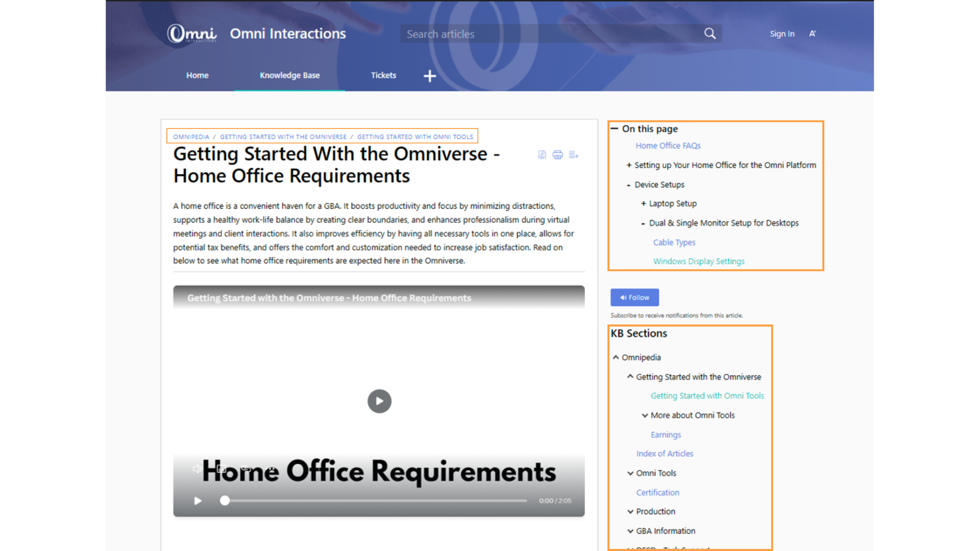Go to the Home tab
The height and width of the screenshot is (551, 980).
coord(197,75)
